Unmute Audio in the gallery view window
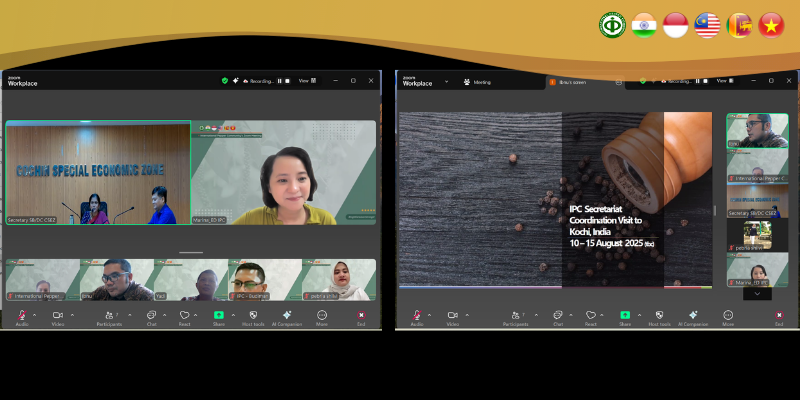 coord(22,316)
